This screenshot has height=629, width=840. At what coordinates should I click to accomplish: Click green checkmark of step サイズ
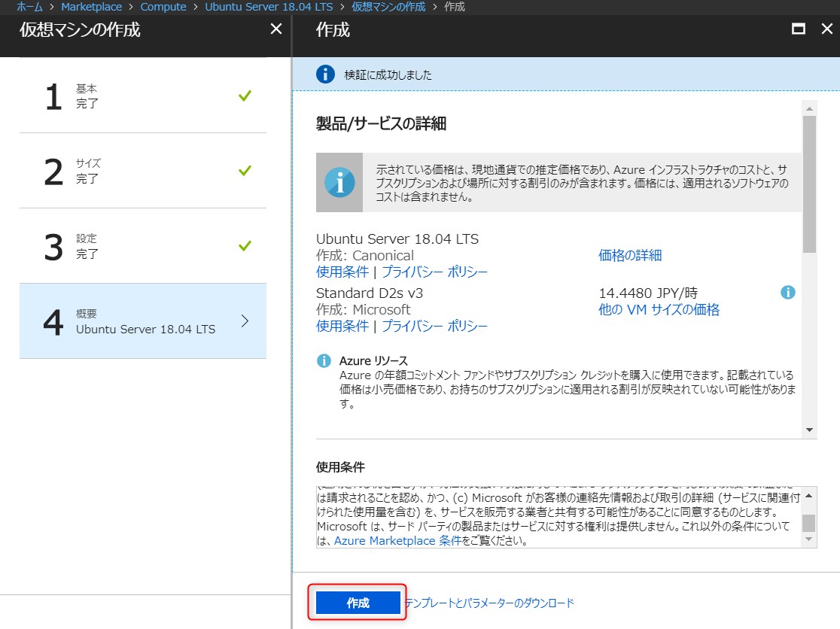coord(245,171)
